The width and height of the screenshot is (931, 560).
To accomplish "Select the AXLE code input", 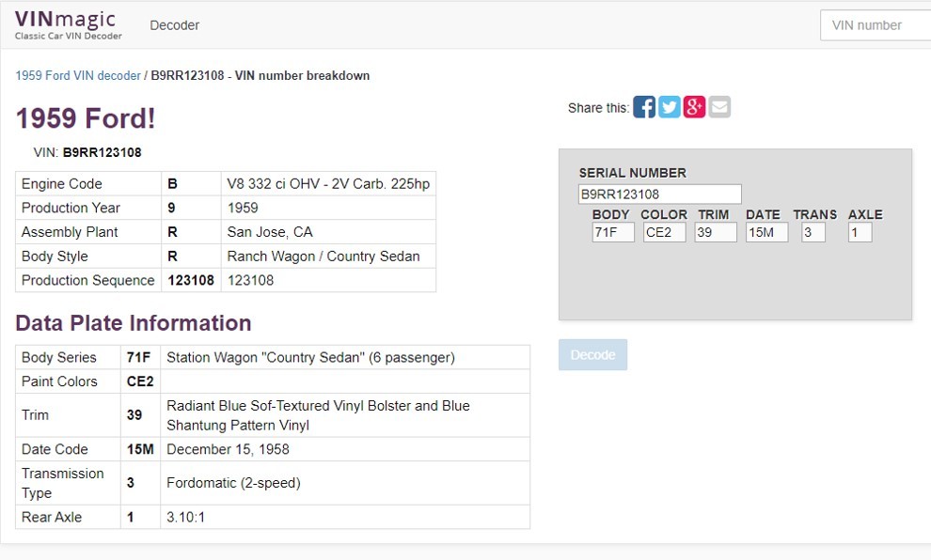I will point(860,232).
